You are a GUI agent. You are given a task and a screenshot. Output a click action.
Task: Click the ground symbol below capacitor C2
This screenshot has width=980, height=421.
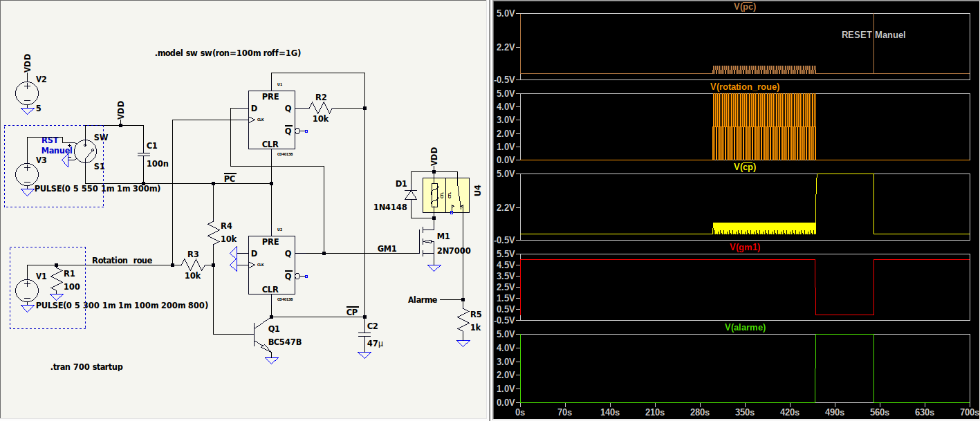[364, 355]
